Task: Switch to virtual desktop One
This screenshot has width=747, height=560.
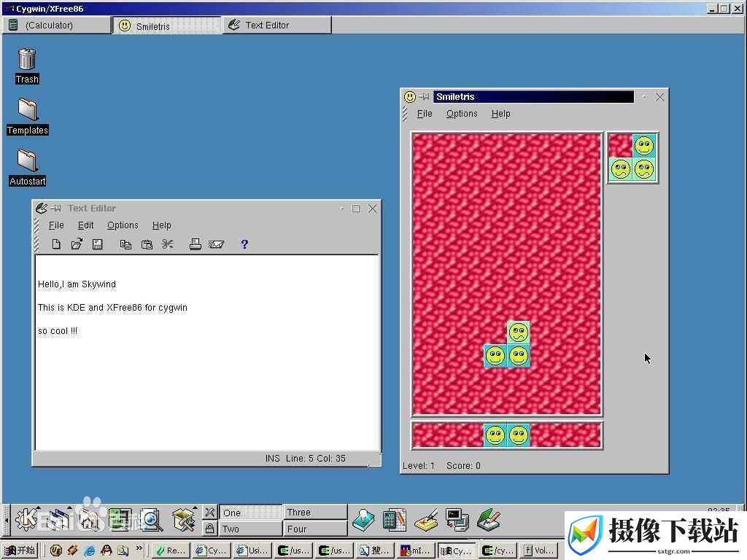Action: pyautogui.click(x=250, y=513)
